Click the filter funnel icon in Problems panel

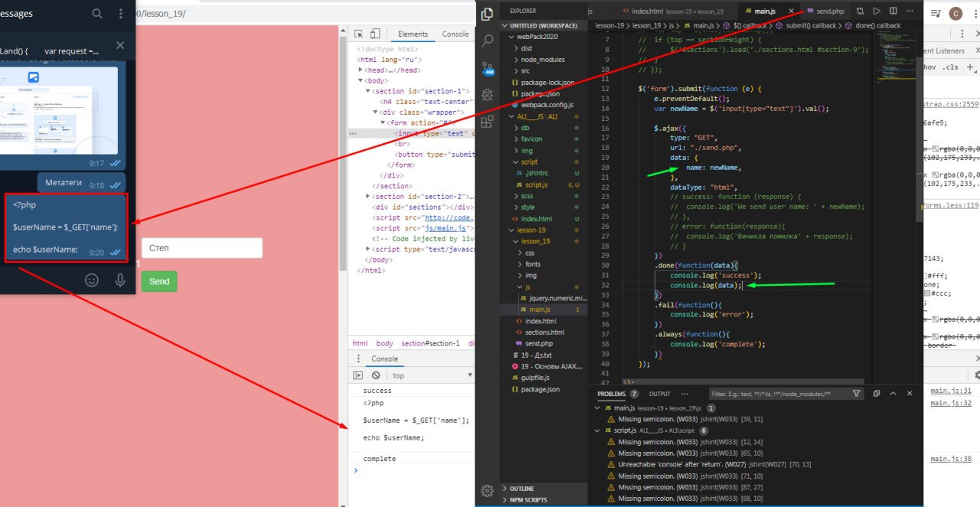[856, 394]
